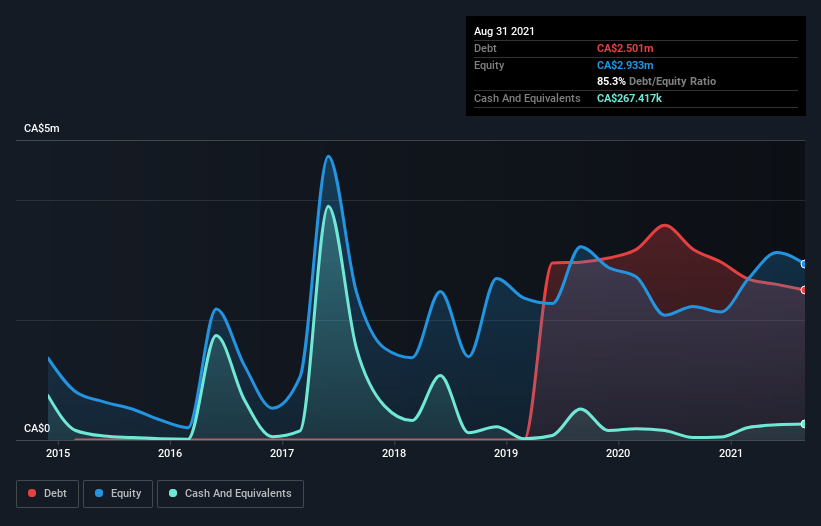Click the blue Equity legend dot
The width and height of the screenshot is (821, 526).
tap(99, 493)
